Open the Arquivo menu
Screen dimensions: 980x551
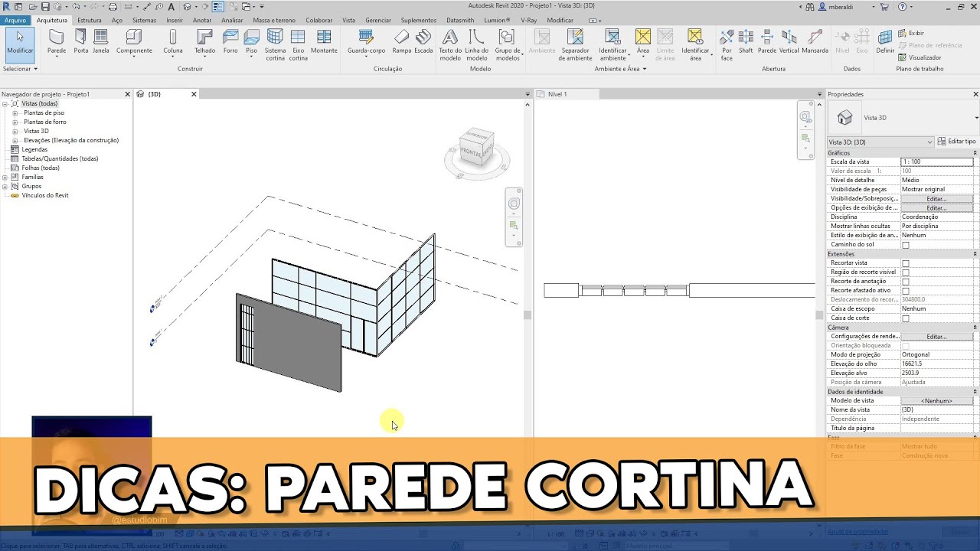[15, 20]
